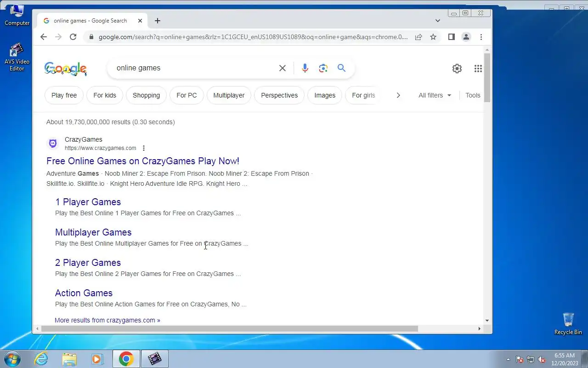Select the For kids filter chip

(x=105, y=95)
